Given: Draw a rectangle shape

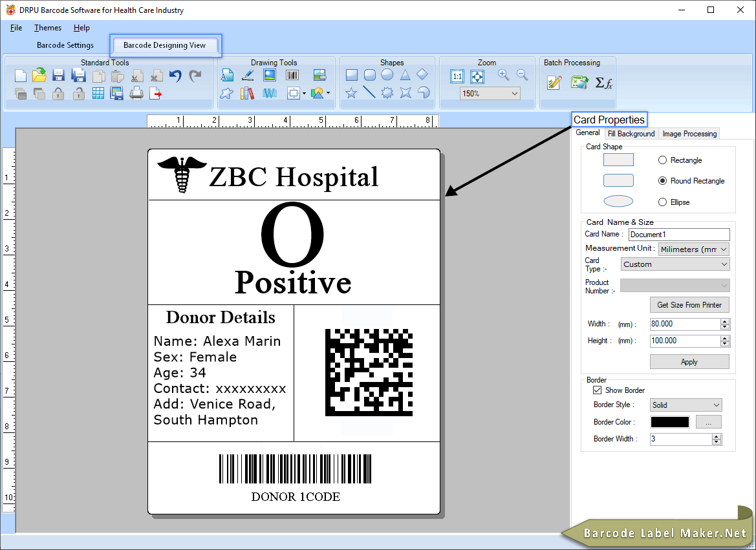Looking at the screenshot, I should [x=352, y=75].
